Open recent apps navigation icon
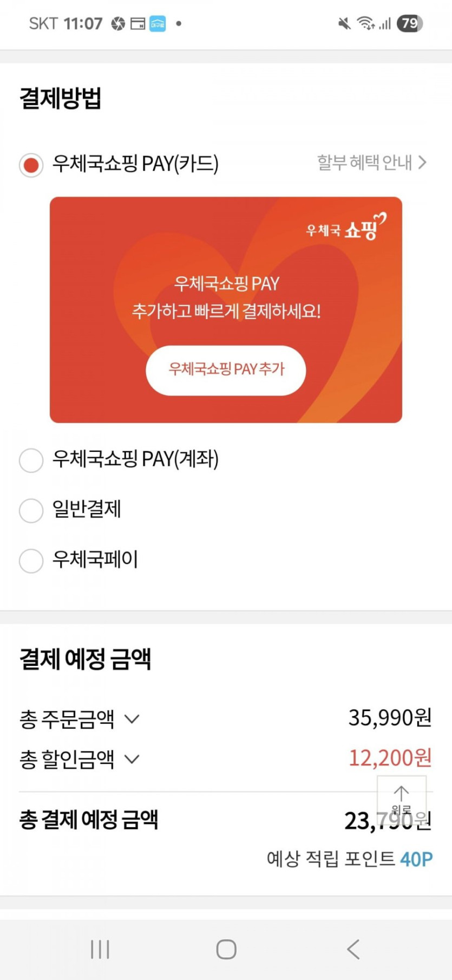The width and height of the screenshot is (452, 980). [100, 949]
